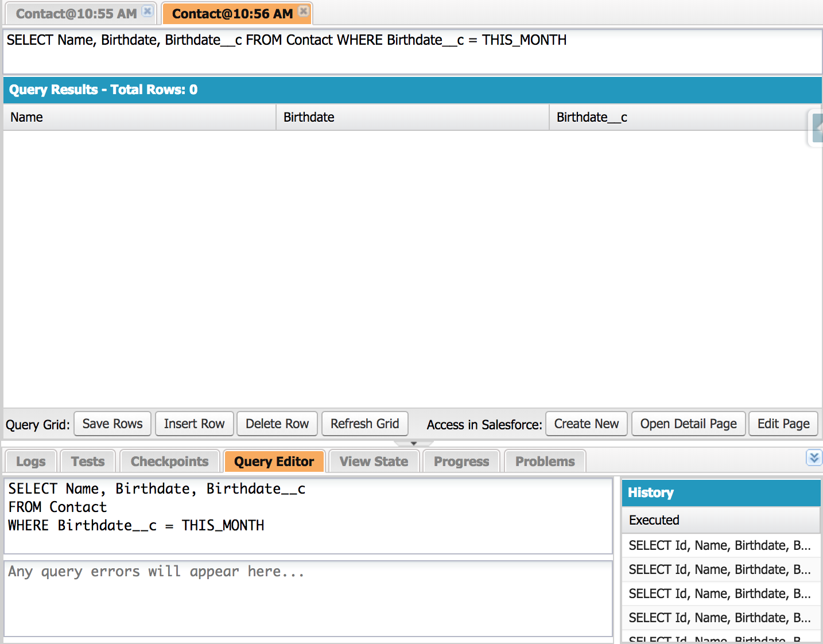
Task: Click into the Query Editor SOQL text area
Action: 309,516
